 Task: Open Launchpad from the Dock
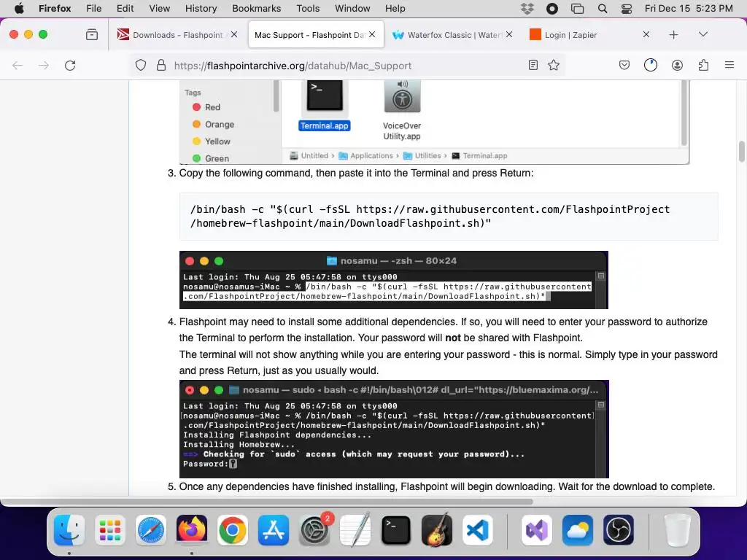tap(110, 530)
